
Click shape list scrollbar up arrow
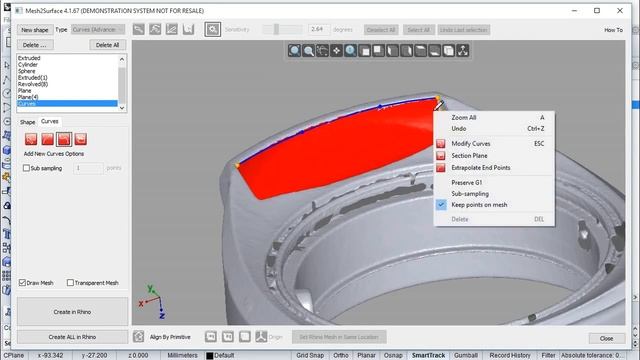[122, 59]
